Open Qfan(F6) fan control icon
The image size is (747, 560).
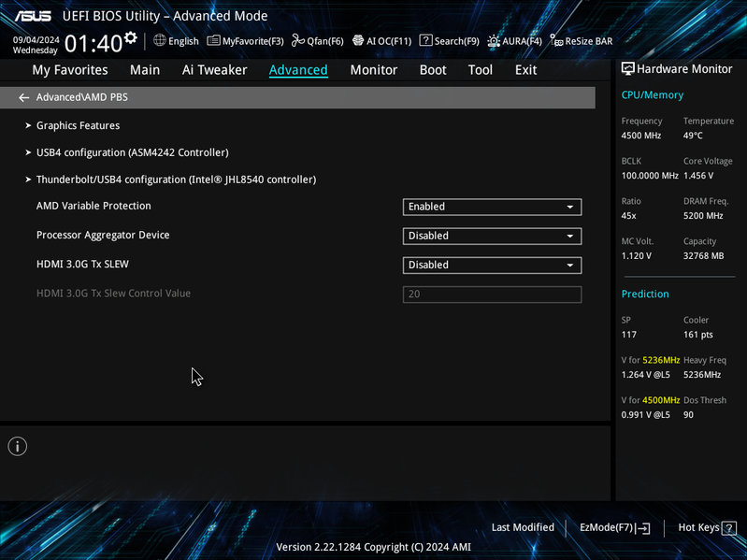(x=298, y=40)
